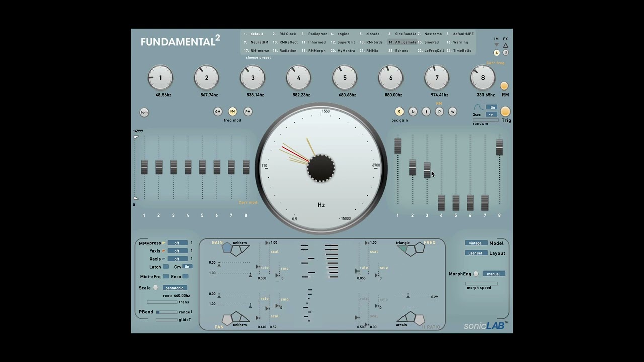Select the b osc gain button
Viewport: 644px width, 362px height.
click(x=413, y=112)
